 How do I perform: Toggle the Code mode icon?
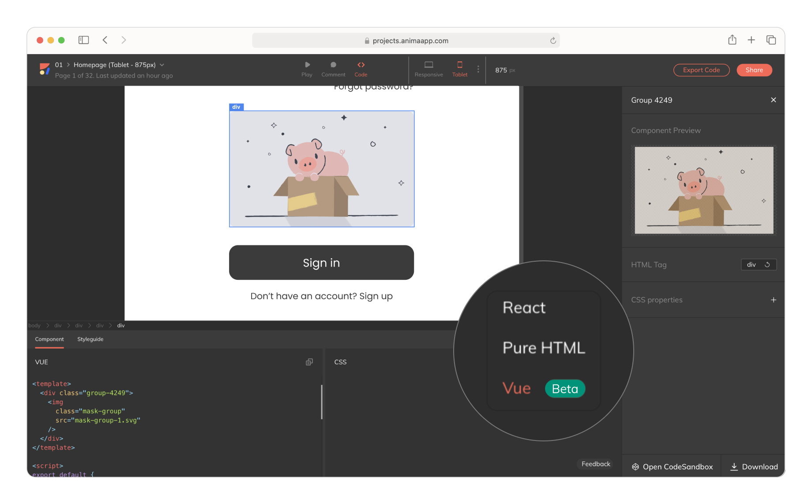[x=361, y=65]
